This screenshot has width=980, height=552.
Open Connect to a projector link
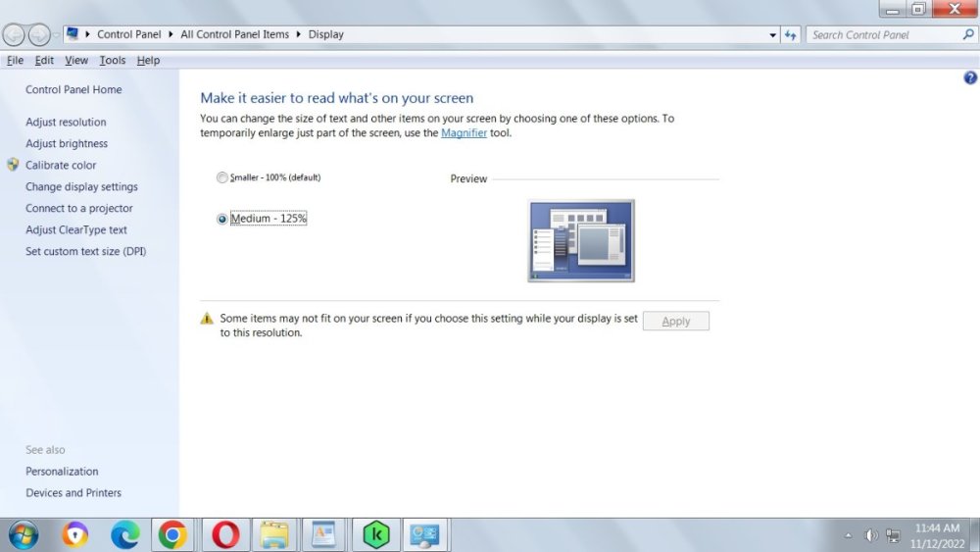(x=78, y=208)
